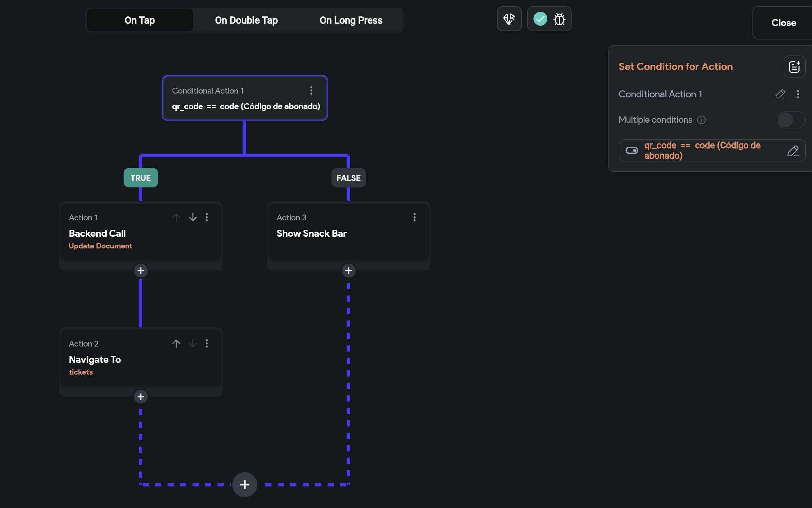Switch to the On Long Press tab
The image size is (812, 508).
(351, 20)
